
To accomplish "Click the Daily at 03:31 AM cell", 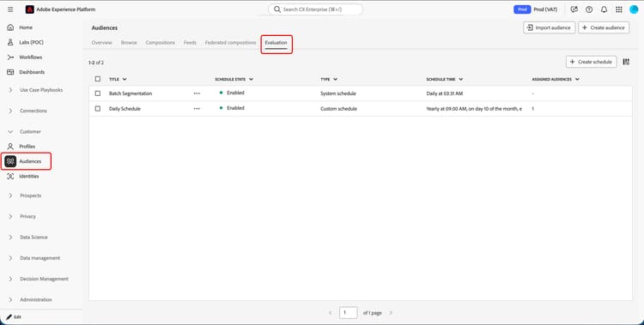I will pos(445,93).
